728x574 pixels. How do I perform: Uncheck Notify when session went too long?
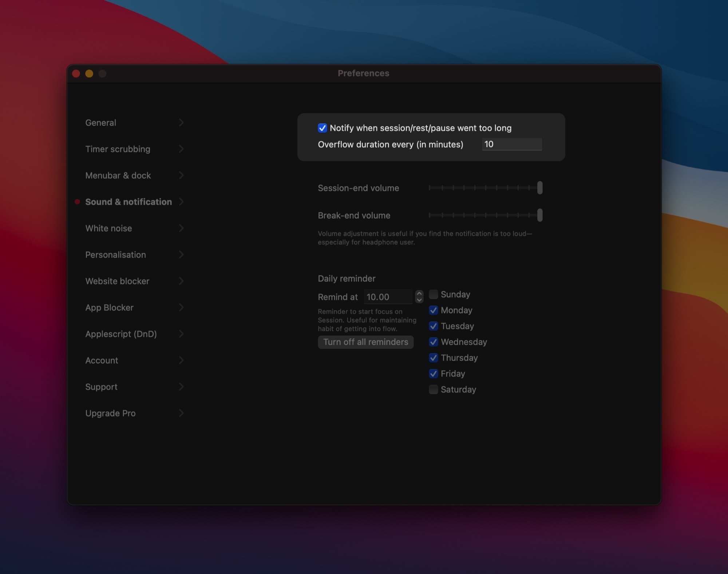pos(322,128)
